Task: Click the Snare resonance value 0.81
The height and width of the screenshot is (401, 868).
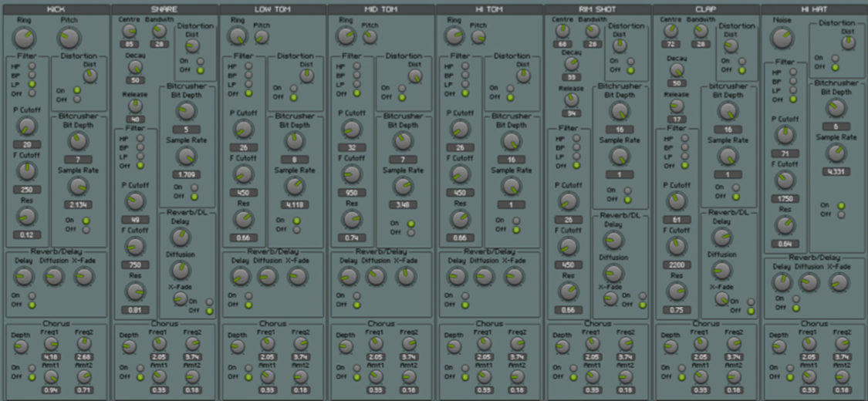Action: 135,310
